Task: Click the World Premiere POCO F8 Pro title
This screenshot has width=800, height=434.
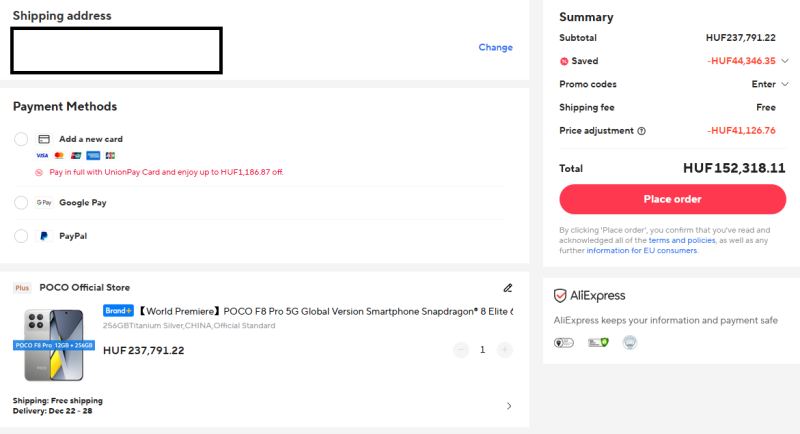Action: point(326,311)
